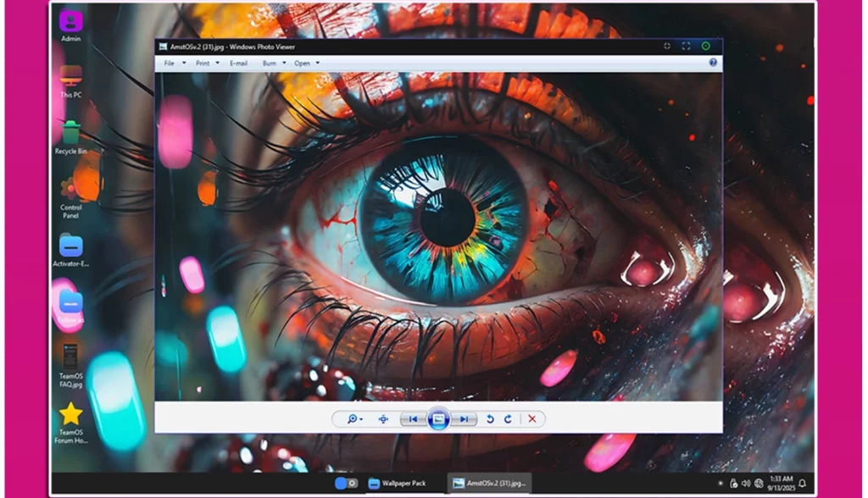Viewport: 868px width, 498px height.
Task: Click the volume icon in system tray
Action: tap(745, 484)
